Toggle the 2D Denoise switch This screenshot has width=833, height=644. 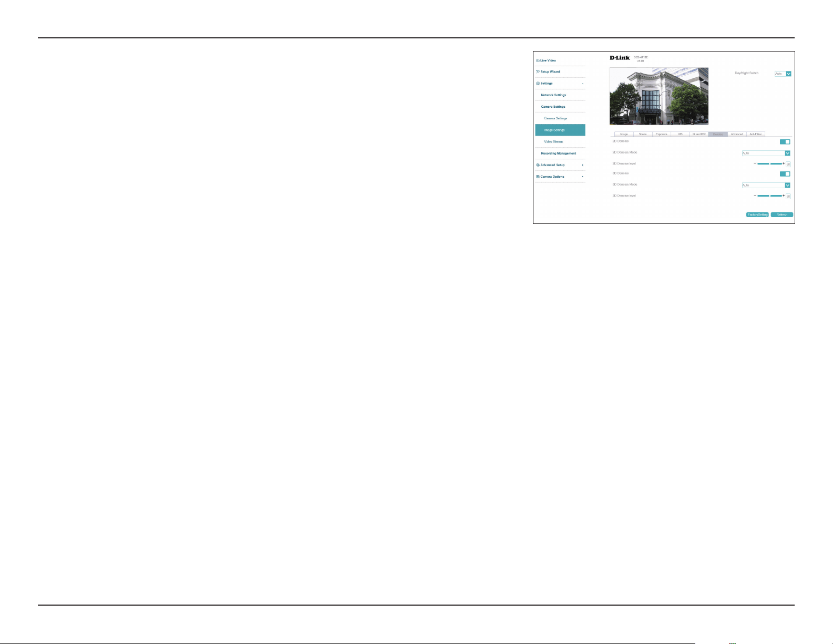(785, 141)
